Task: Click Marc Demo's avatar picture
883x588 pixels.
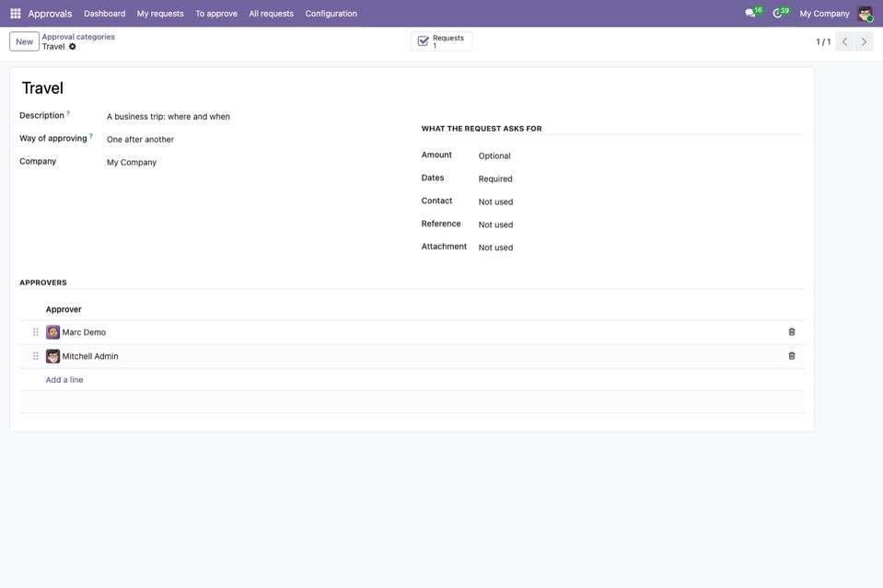Action: point(52,332)
